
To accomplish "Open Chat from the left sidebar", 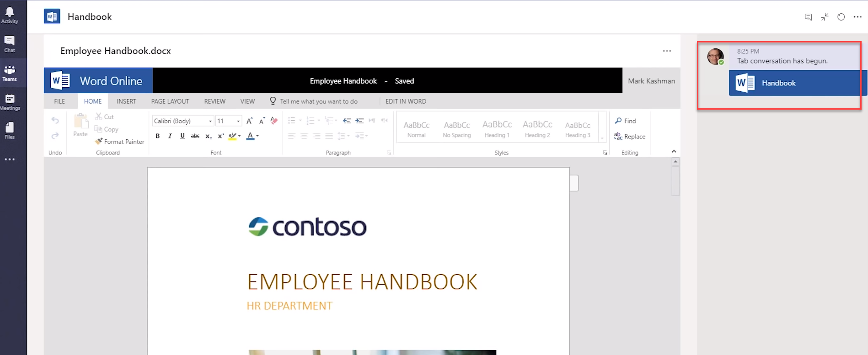I will tap(10, 44).
